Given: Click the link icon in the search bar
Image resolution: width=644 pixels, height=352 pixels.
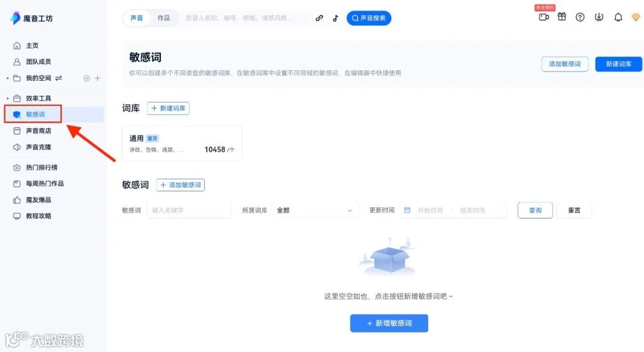Looking at the screenshot, I should click(x=319, y=18).
